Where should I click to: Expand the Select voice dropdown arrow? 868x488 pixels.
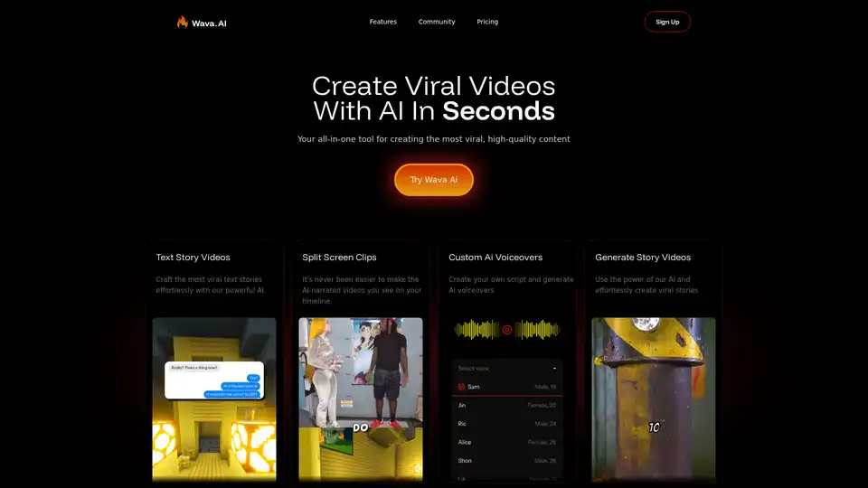[554, 369]
